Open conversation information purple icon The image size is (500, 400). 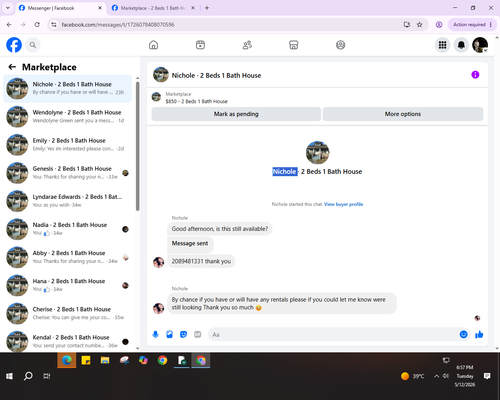click(x=475, y=75)
